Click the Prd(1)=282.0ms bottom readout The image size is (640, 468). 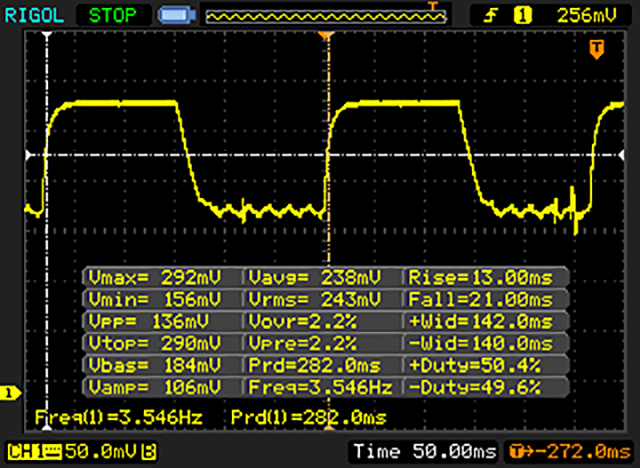pos(309,417)
